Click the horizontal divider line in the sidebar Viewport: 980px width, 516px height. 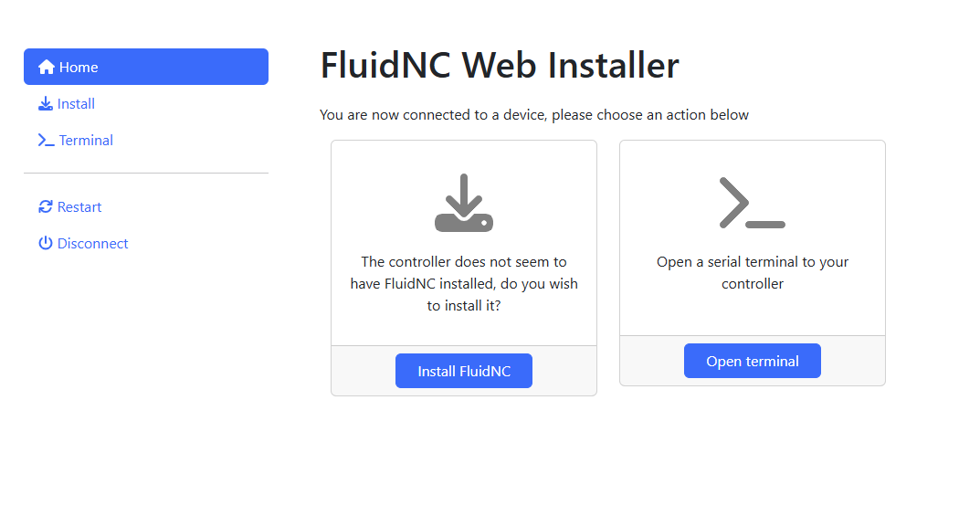click(146, 173)
